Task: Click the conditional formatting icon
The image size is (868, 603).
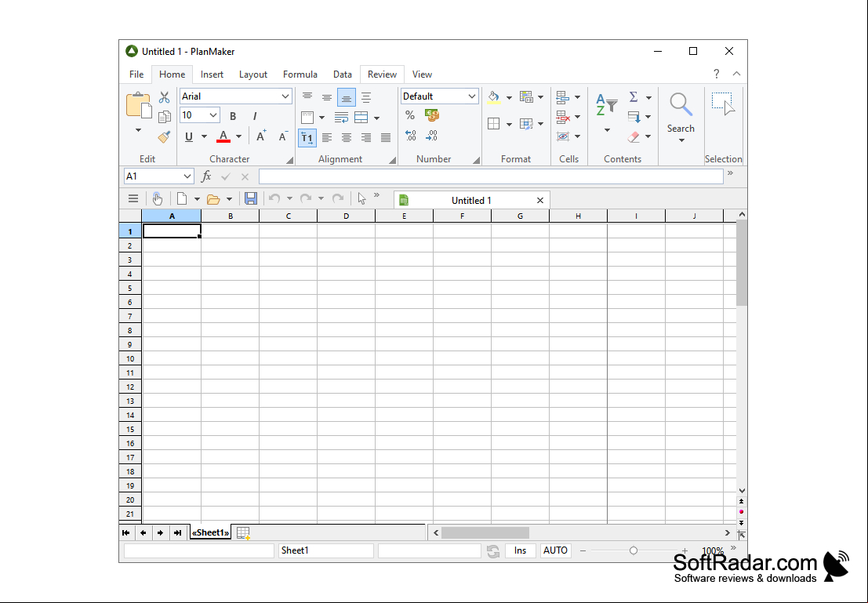Action: (526, 97)
